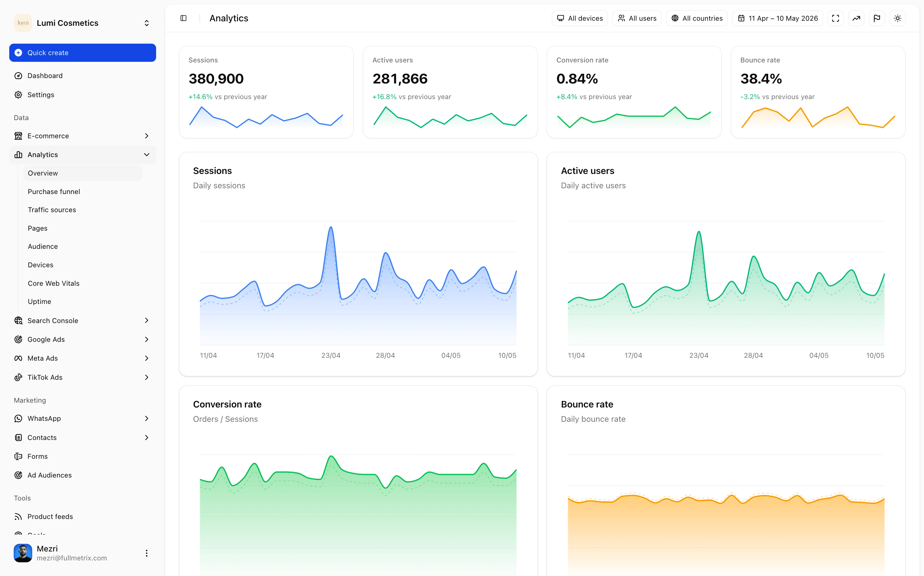
Task: Click the mezri@fullmetrix.com email text
Action: click(x=72, y=558)
